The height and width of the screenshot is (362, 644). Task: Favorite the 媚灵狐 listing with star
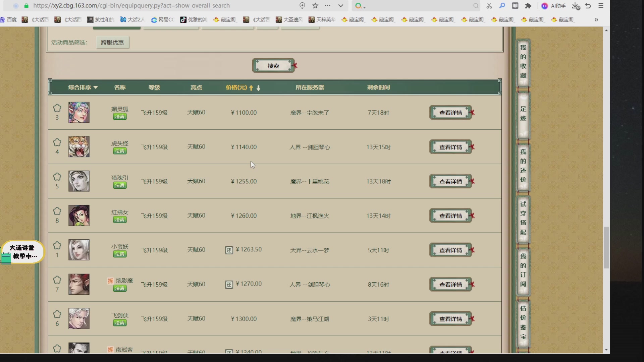coord(57,108)
